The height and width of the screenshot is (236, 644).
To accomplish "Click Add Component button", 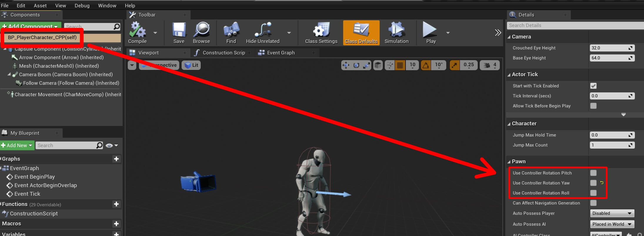I will point(31,26).
